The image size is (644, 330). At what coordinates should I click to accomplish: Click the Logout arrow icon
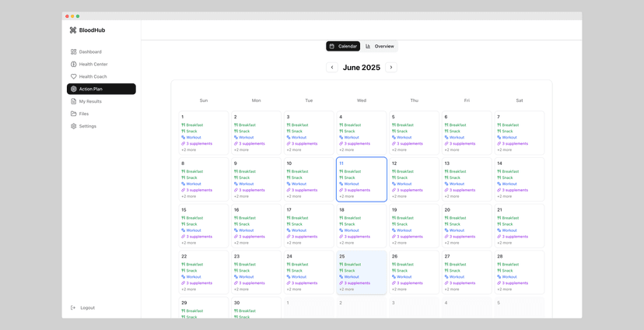click(x=73, y=307)
